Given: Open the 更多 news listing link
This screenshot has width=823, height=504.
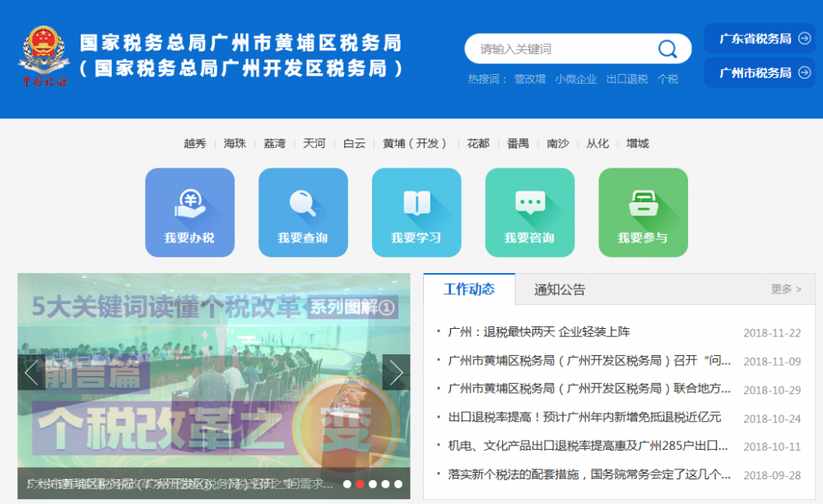Looking at the screenshot, I should click(x=784, y=289).
